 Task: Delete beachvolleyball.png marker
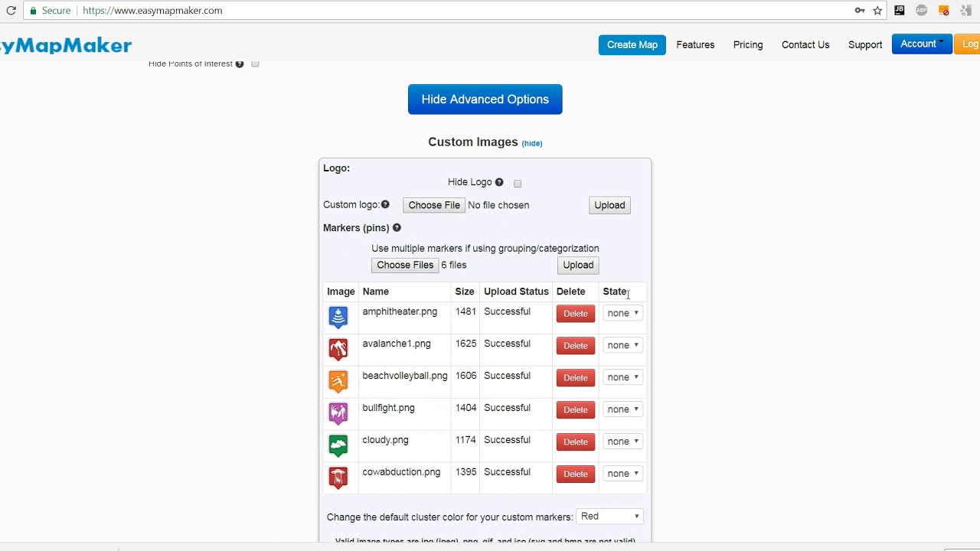576,377
